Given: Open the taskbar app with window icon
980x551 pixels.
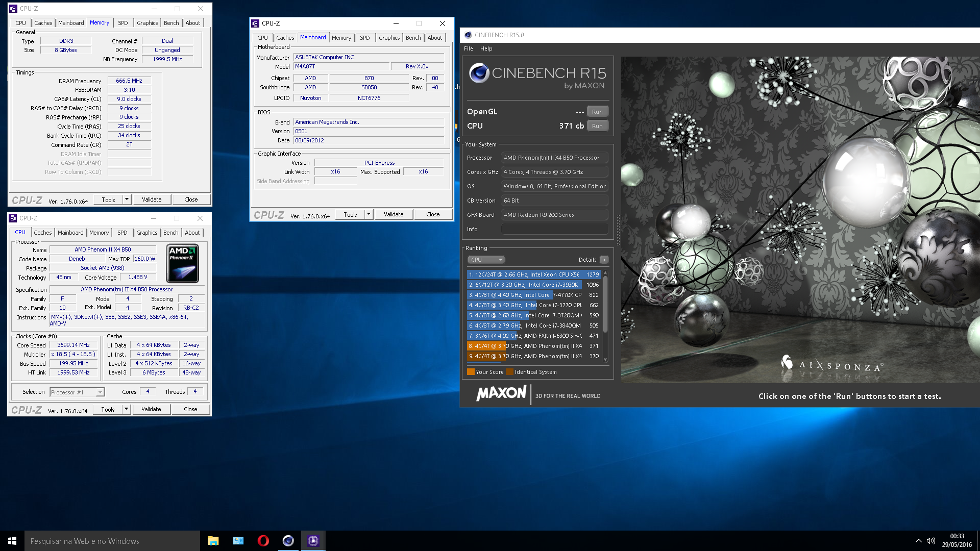Looking at the screenshot, I should pyautogui.click(x=238, y=541).
